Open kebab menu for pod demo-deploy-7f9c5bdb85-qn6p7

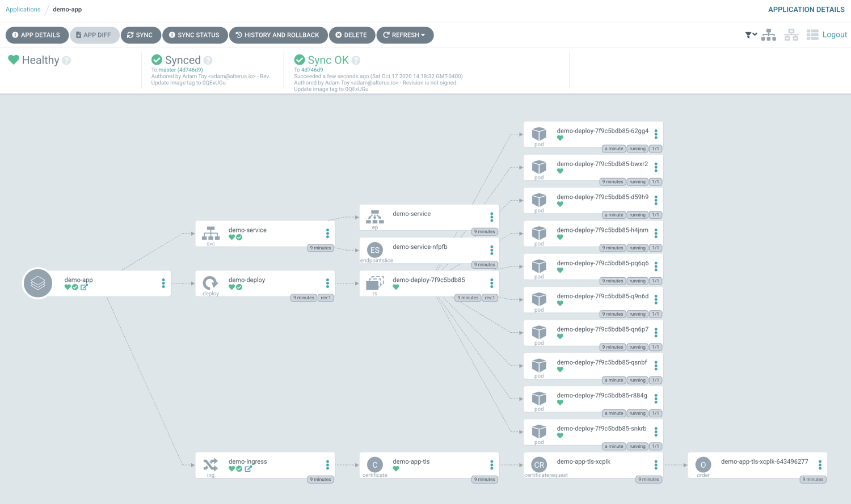pyautogui.click(x=656, y=332)
